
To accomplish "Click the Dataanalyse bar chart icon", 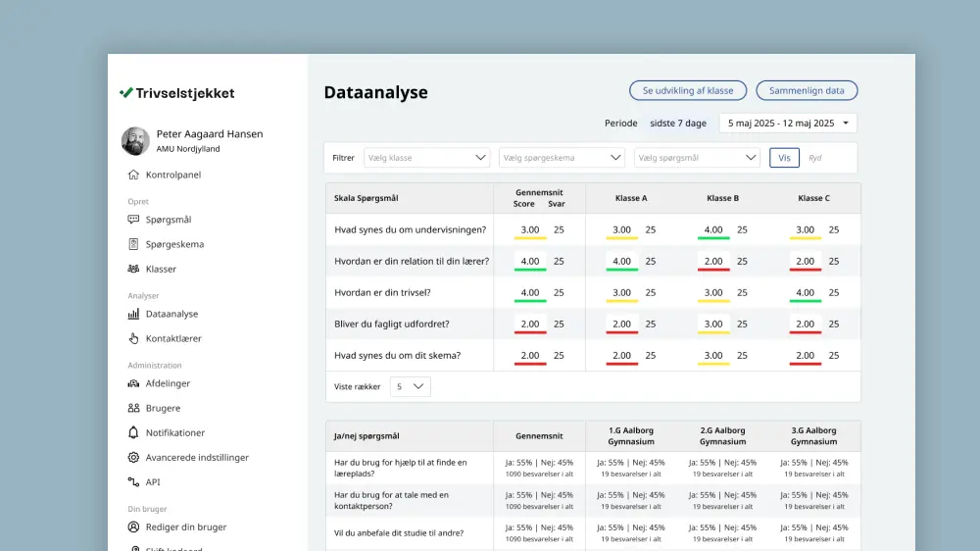I will click(x=133, y=315).
